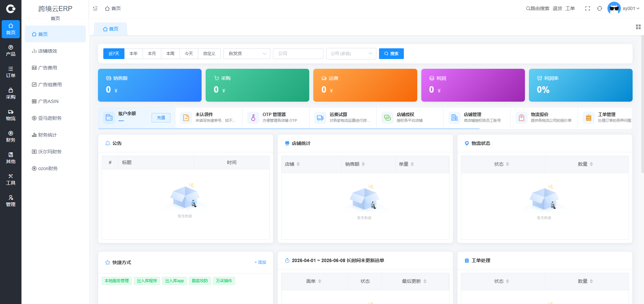Select the 本年 time range
Viewport: 644px width, 304px height.
point(133,54)
